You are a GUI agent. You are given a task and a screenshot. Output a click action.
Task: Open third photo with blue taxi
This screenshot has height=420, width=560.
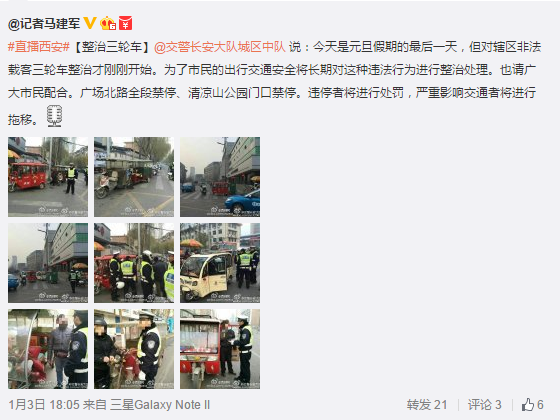[220, 177]
